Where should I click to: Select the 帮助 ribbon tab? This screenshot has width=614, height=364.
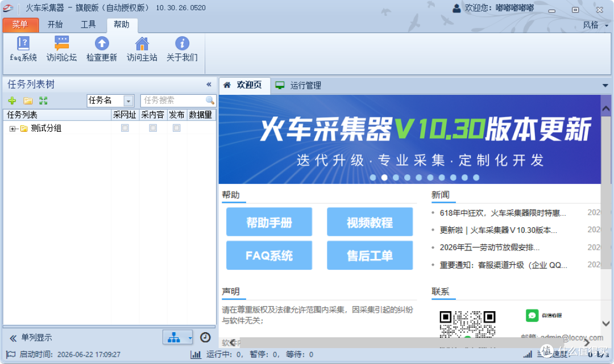(122, 24)
